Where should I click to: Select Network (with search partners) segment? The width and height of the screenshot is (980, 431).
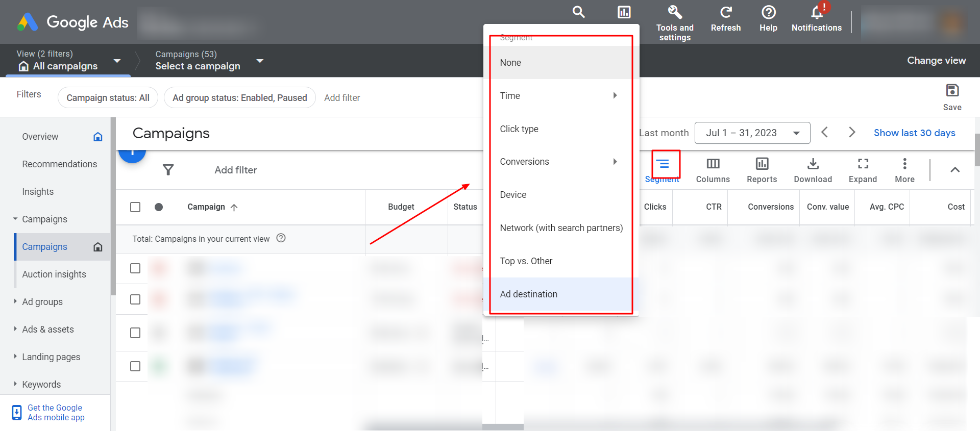click(x=561, y=228)
